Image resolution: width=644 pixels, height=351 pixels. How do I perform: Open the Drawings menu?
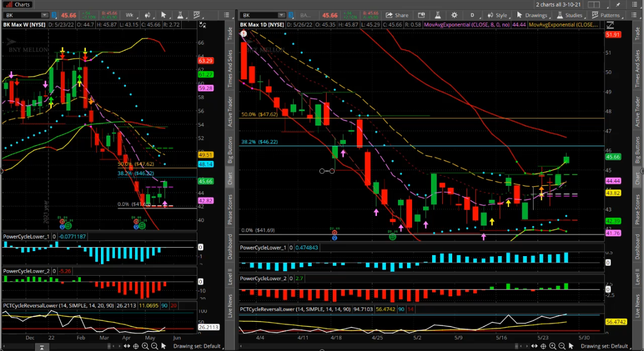click(532, 15)
